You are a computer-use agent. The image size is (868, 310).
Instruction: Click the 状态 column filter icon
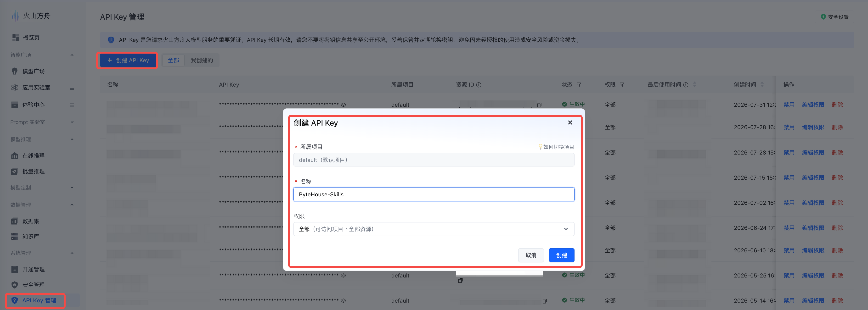click(579, 85)
